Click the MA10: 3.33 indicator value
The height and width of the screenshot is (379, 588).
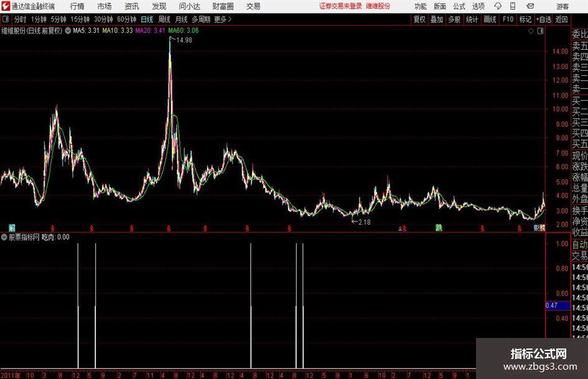coord(118,30)
